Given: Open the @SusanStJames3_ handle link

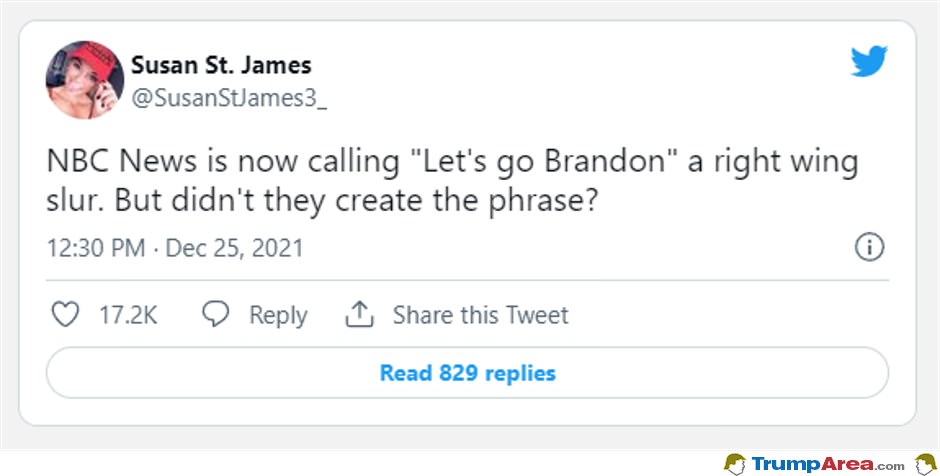Looking at the screenshot, I should tap(229, 99).
